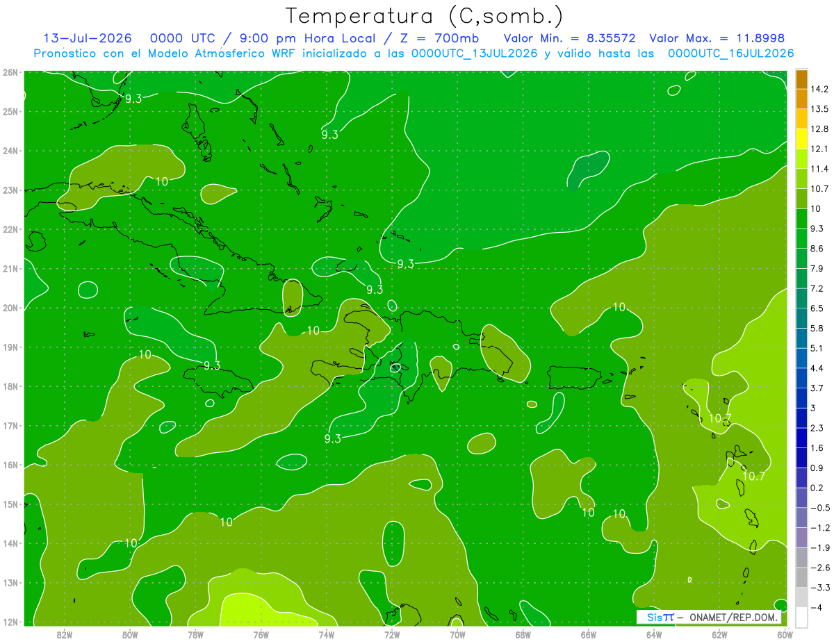Click legend value 5.8

pyautogui.click(x=817, y=328)
